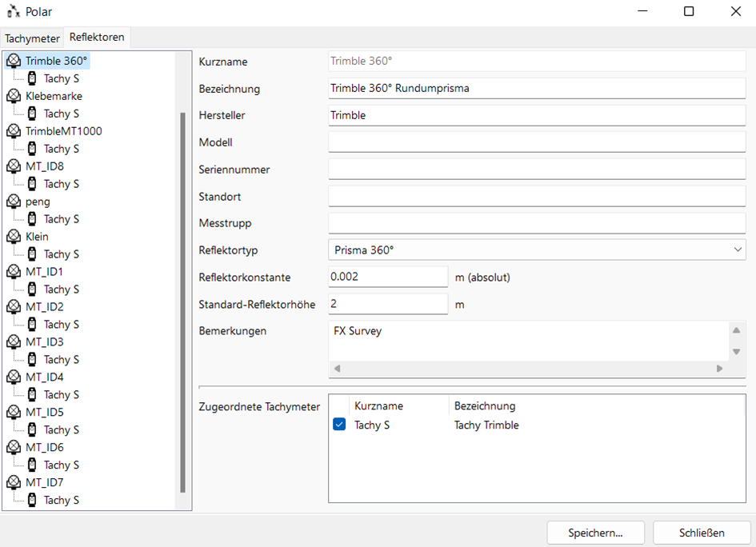
Task: Select the Trimble 360° reflector icon
Action: coord(14,61)
